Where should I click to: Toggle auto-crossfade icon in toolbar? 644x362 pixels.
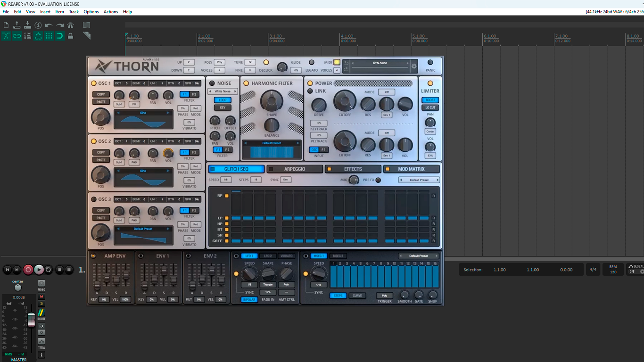[x=6, y=36]
